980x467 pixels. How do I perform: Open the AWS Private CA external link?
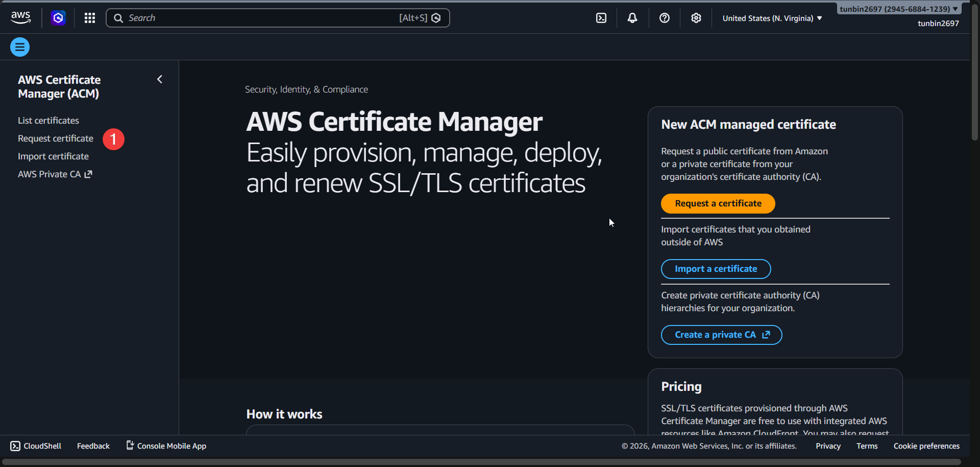pos(55,174)
